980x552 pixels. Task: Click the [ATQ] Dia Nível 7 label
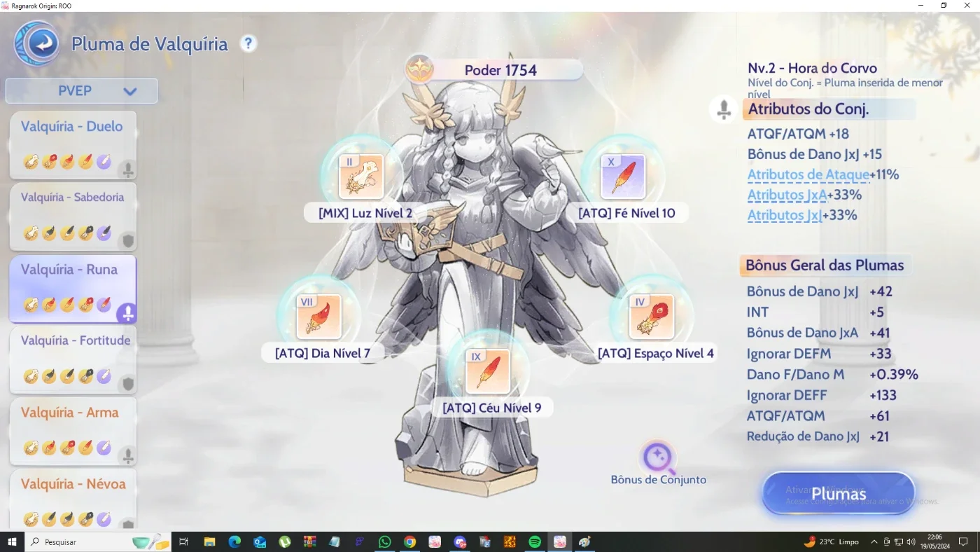click(x=323, y=353)
